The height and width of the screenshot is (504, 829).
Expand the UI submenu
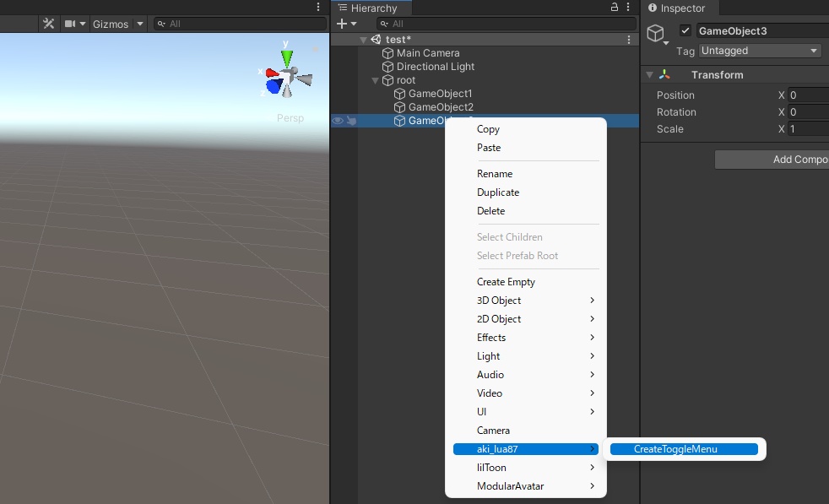[x=526, y=411]
